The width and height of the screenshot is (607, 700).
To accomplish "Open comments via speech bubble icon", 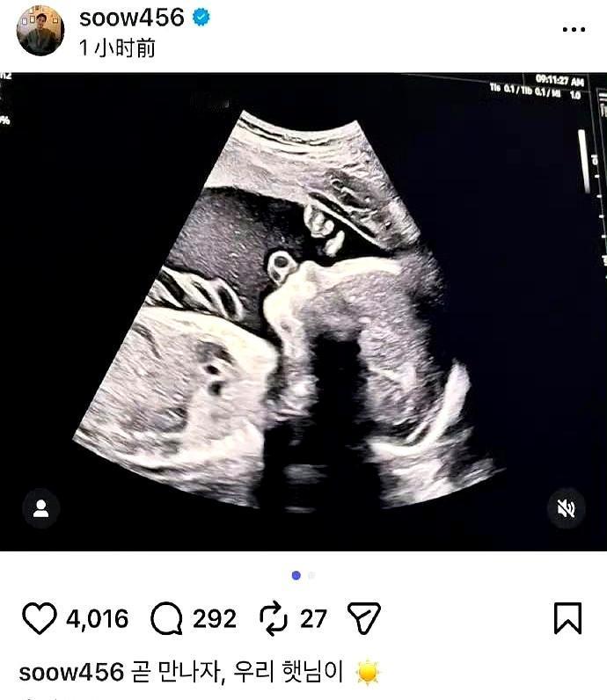I will [166, 619].
